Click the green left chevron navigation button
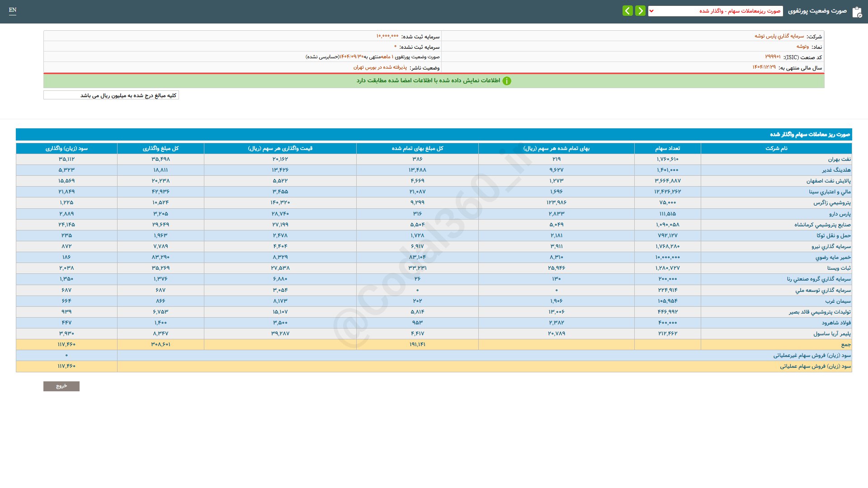The image size is (868, 488). point(627,11)
